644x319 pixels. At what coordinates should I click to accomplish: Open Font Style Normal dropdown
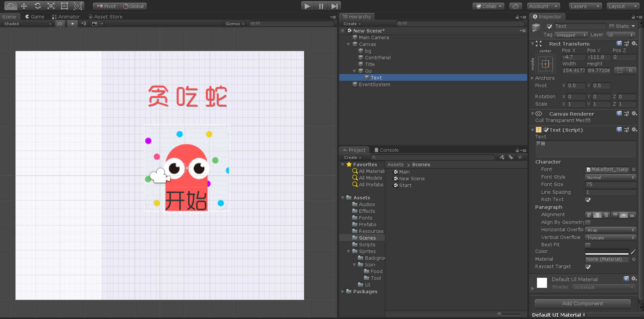pyautogui.click(x=610, y=177)
